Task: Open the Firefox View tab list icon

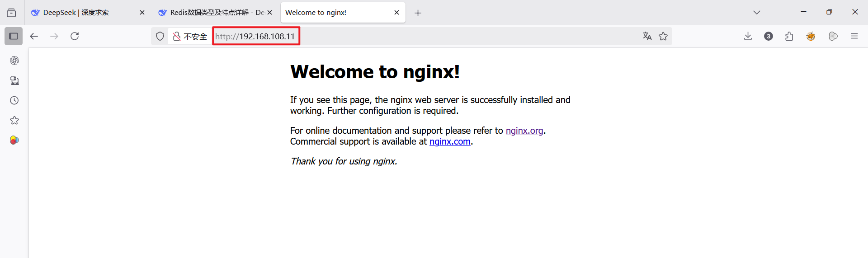Action: pos(11,13)
